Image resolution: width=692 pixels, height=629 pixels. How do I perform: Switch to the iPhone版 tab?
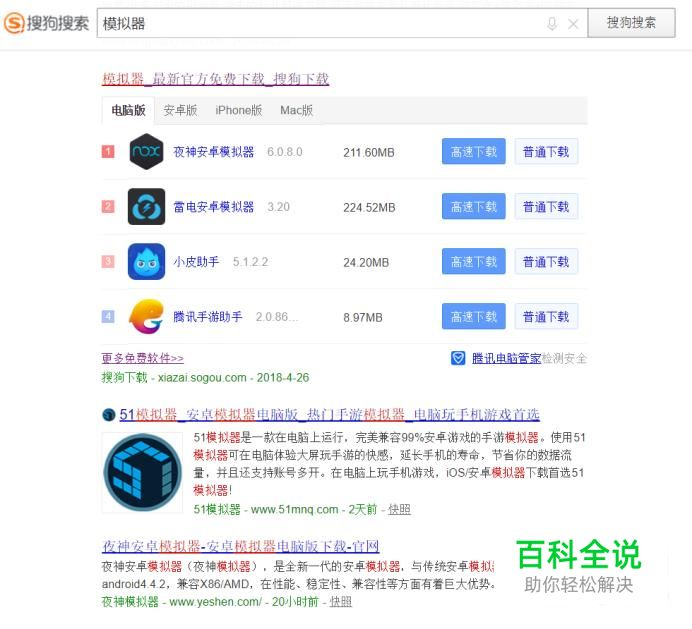click(x=238, y=110)
